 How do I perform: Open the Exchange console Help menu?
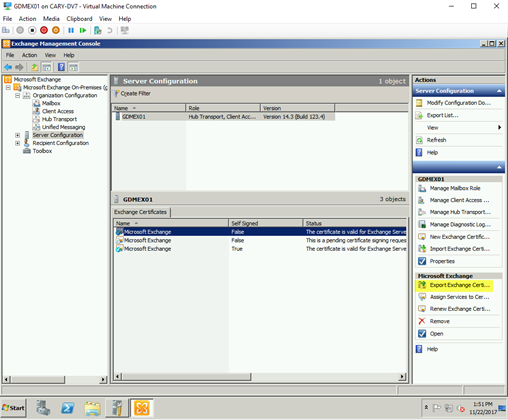click(x=69, y=55)
